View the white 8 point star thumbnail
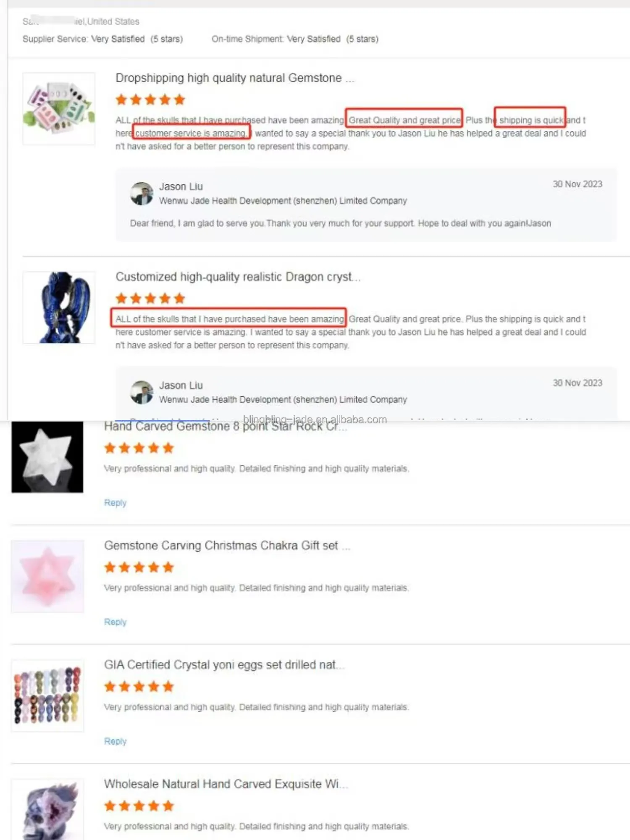630x840 pixels. [x=47, y=457]
